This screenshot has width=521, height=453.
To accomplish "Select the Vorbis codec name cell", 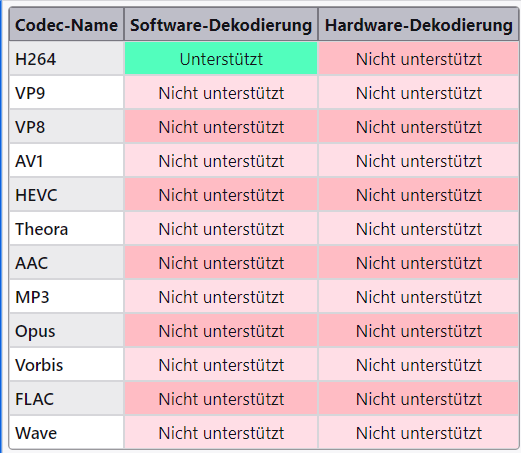I will coord(66,365).
